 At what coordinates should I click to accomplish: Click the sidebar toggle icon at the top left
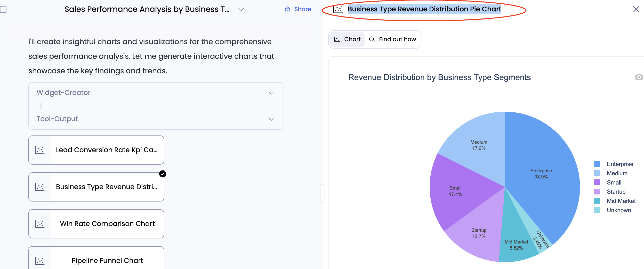click(3, 9)
